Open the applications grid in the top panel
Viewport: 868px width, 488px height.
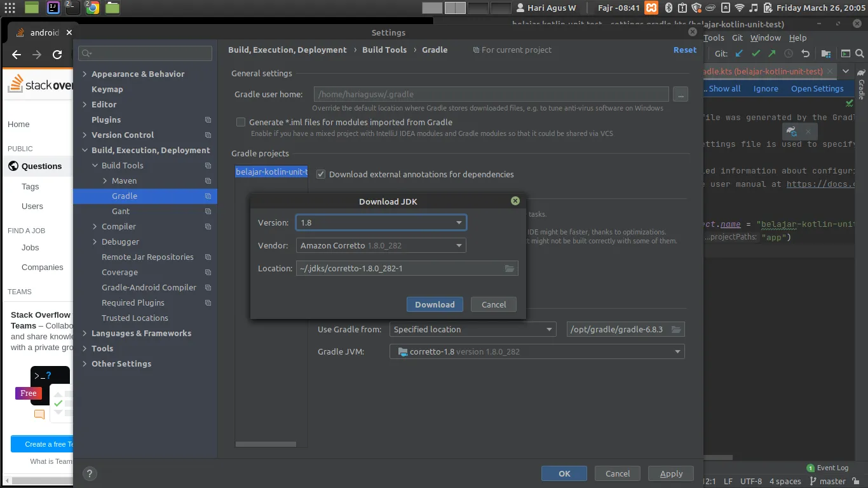click(x=10, y=8)
